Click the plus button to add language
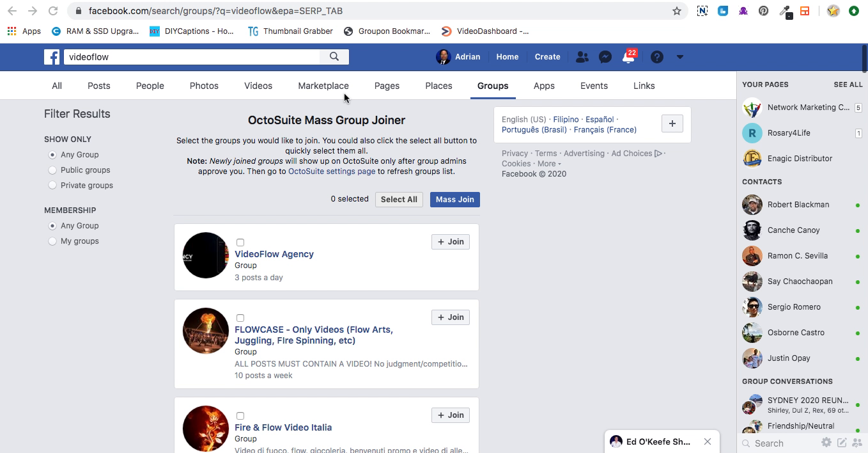Viewport: 868px width, 453px height. (x=672, y=123)
